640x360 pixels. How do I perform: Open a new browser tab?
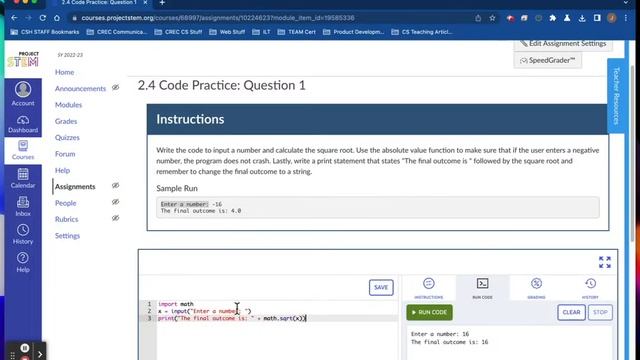pyautogui.click(x=162, y=3)
